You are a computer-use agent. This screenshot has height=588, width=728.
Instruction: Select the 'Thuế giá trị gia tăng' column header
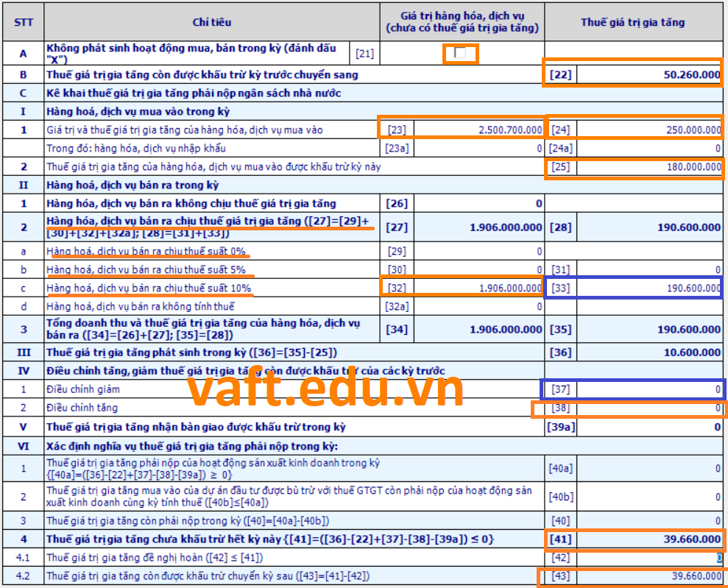633,22
